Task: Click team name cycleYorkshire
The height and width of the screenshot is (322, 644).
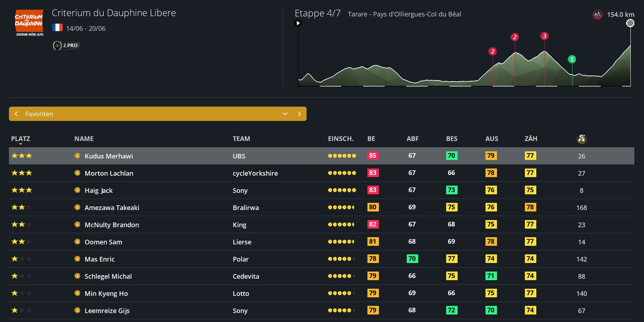Action: click(x=255, y=173)
